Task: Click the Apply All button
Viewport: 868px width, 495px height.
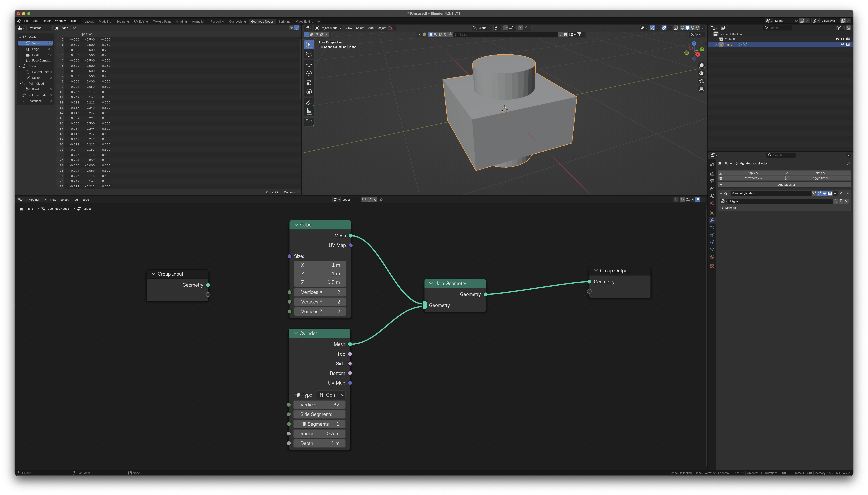Action: point(751,173)
